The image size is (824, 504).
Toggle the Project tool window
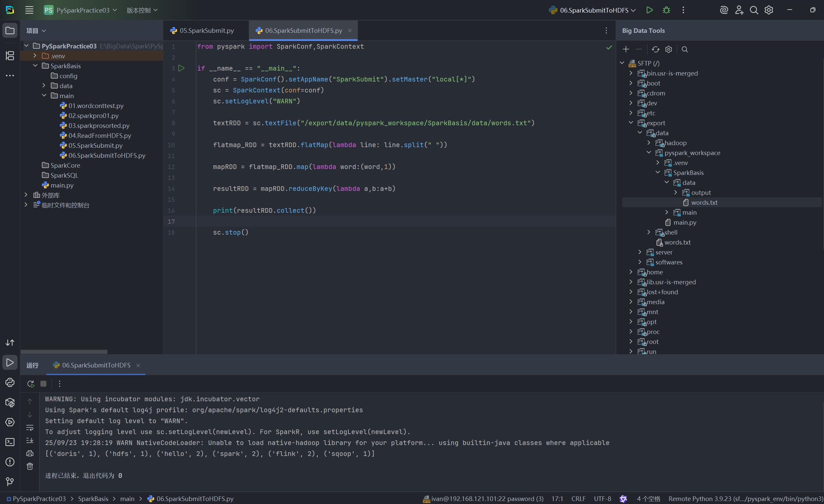tap(10, 31)
